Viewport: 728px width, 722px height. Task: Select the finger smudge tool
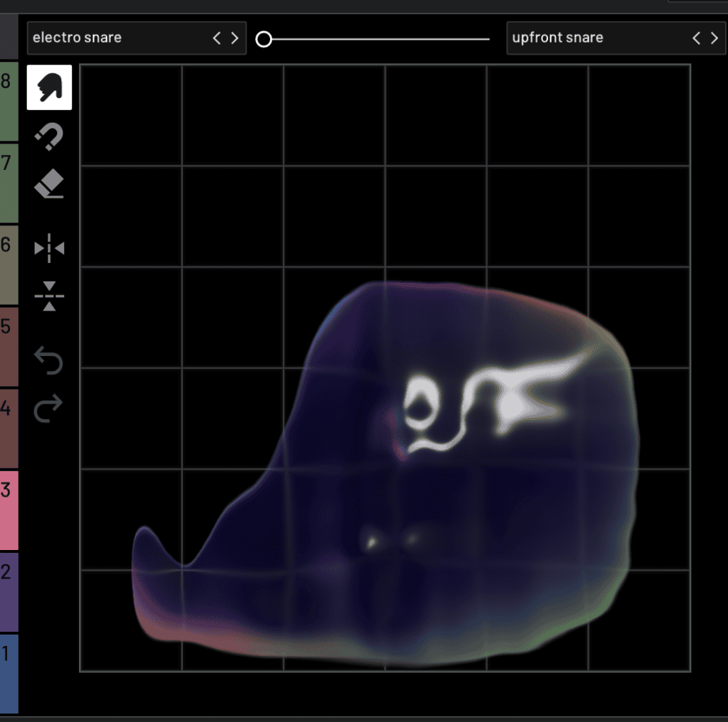tap(49, 87)
